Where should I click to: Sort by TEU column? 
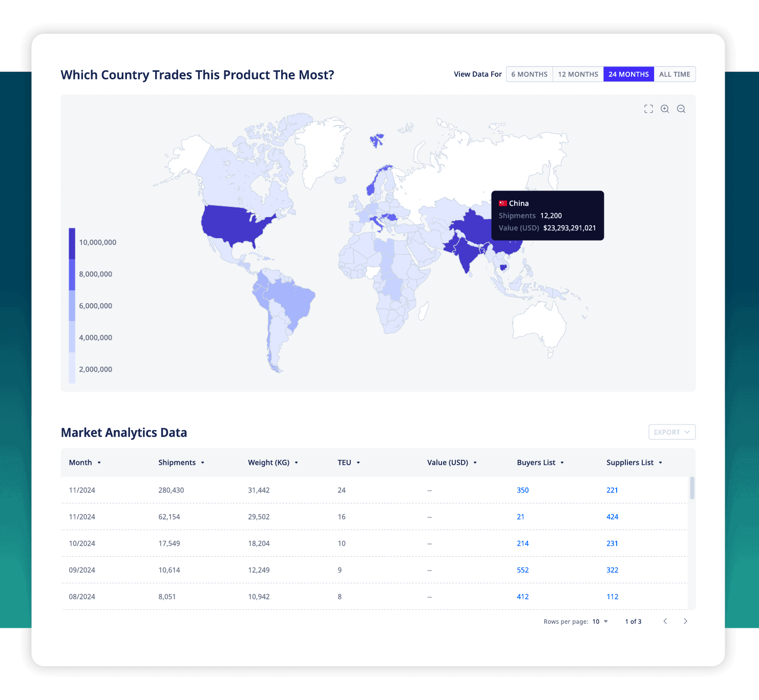(349, 462)
